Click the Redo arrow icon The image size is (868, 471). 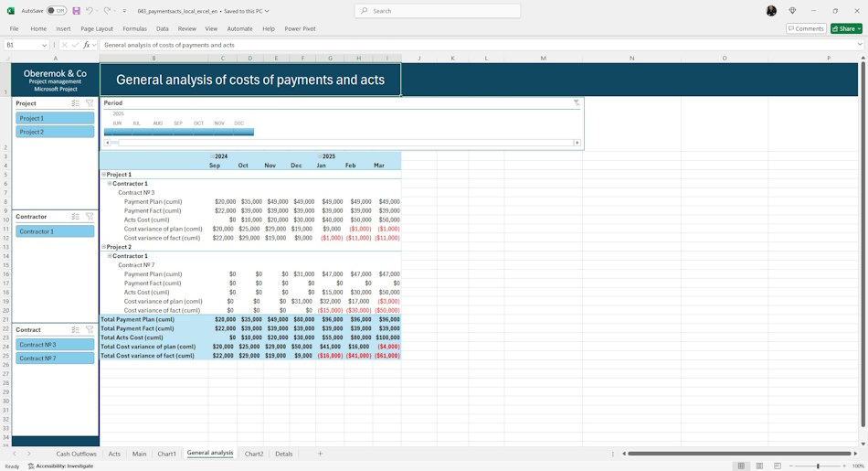click(x=107, y=11)
